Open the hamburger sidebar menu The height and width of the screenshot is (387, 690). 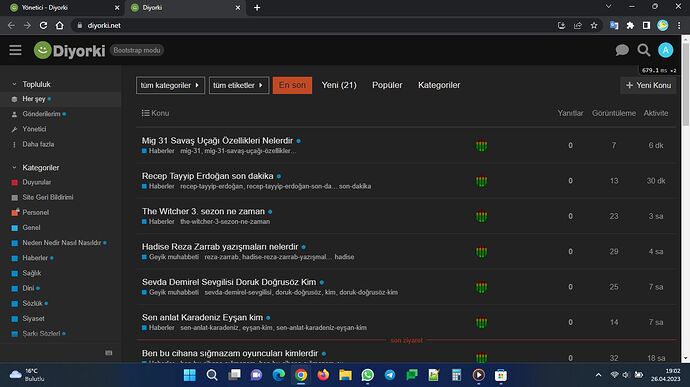point(15,50)
